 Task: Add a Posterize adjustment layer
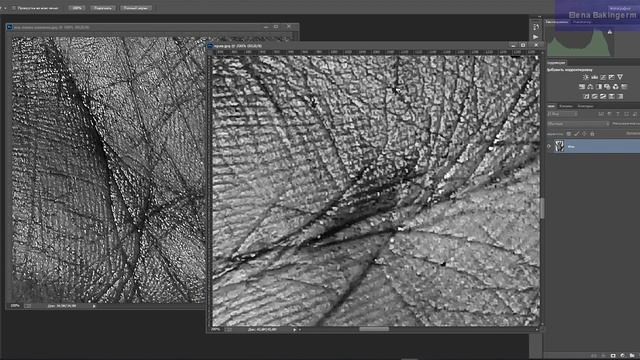(595, 96)
